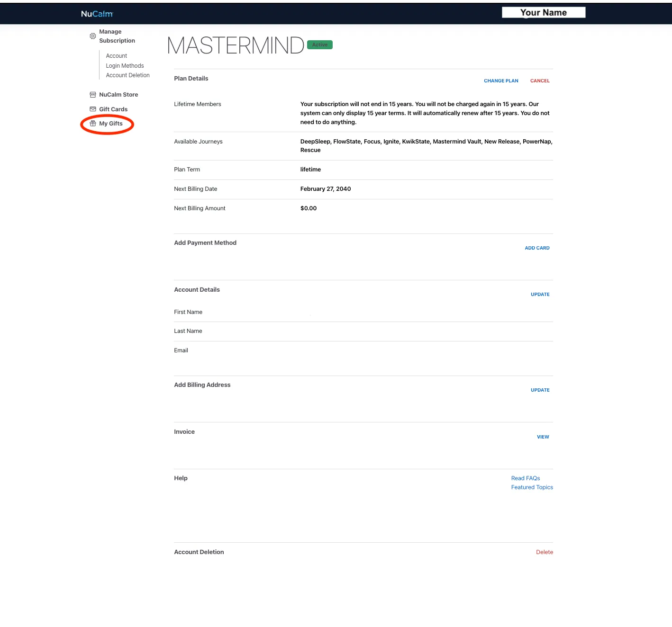Viewport: 672px width, 627px height.
Task: Click ADD CARD for payment method
Action: tap(537, 248)
